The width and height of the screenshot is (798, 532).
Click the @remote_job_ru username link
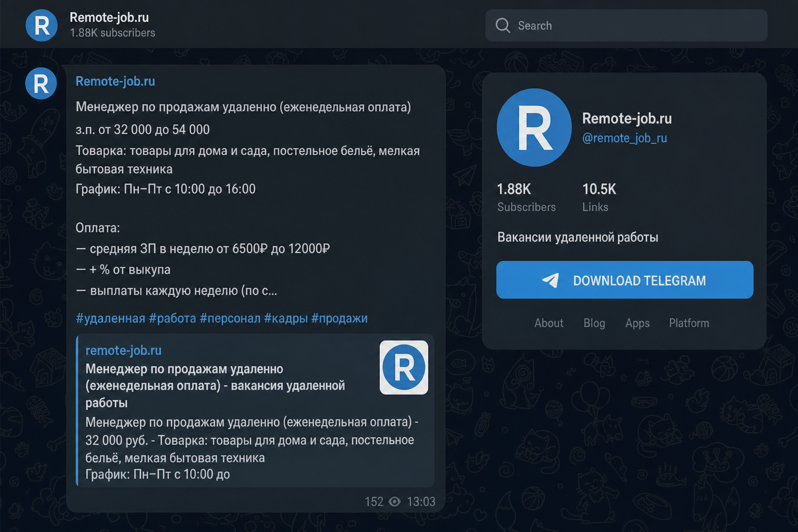point(624,138)
